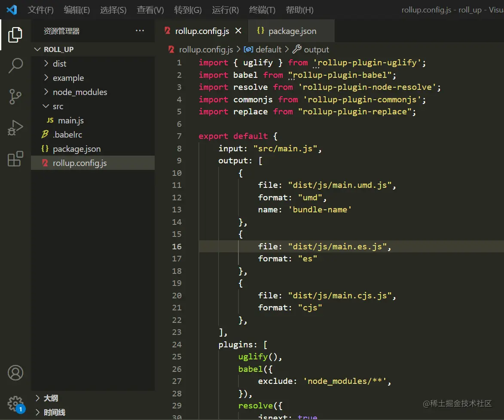Open the 终端(T) menu
This screenshot has width=504, height=420.
pos(262,10)
